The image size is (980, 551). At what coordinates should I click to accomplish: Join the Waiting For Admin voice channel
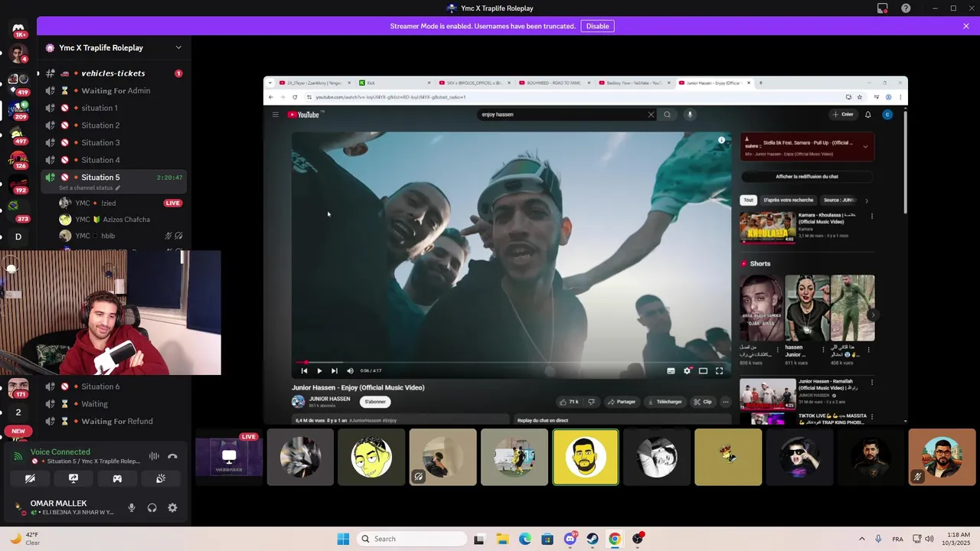pos(113,90)
